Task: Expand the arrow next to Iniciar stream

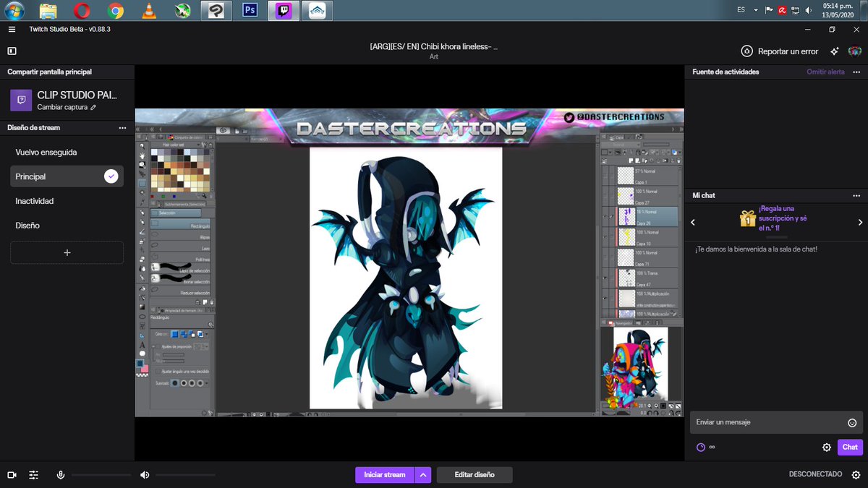Action: 424,475
